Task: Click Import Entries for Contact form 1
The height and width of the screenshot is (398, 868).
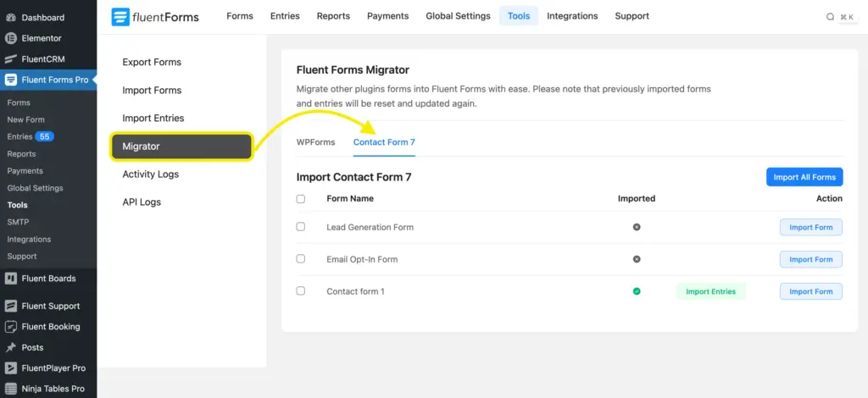Action: click(711, 291)
